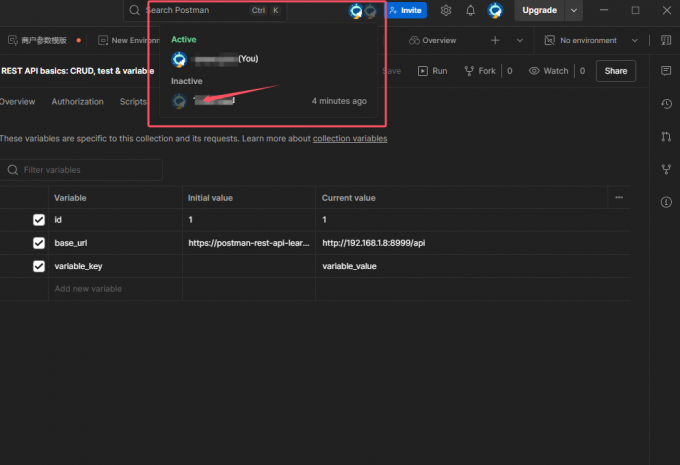Image resolution: width=680 pixels, height=465 pixels.
Task: Click the inactive collaborator avatar in header
Action: point(370,11)
